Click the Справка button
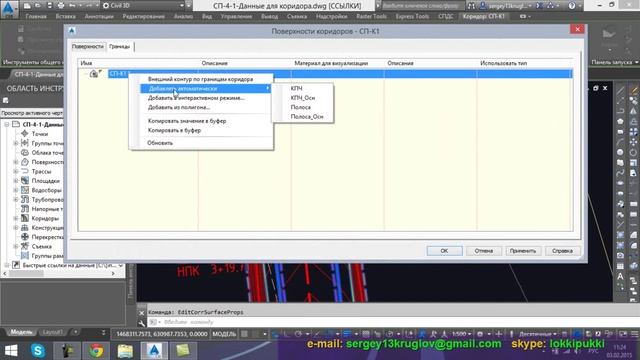 point(562,251)
